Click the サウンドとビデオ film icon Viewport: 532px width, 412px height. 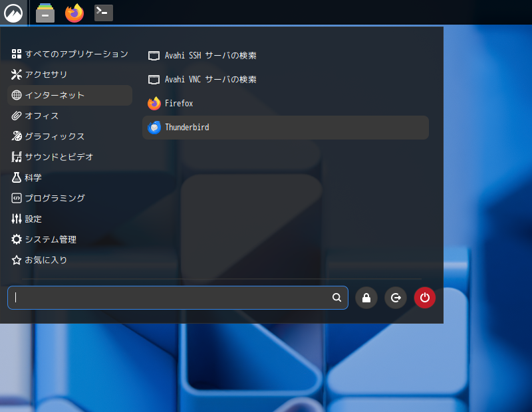16,157
